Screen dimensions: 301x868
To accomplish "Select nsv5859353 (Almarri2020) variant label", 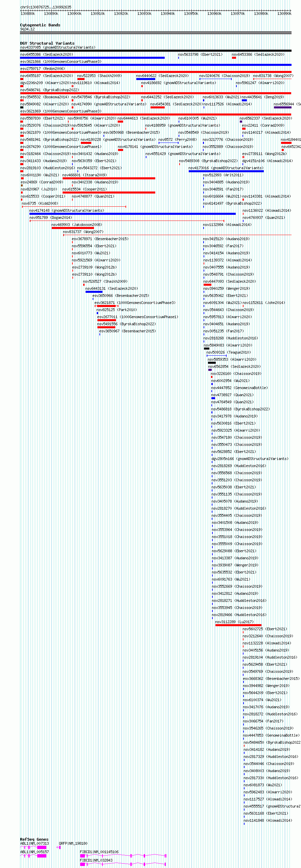I will tap(232, 359).
